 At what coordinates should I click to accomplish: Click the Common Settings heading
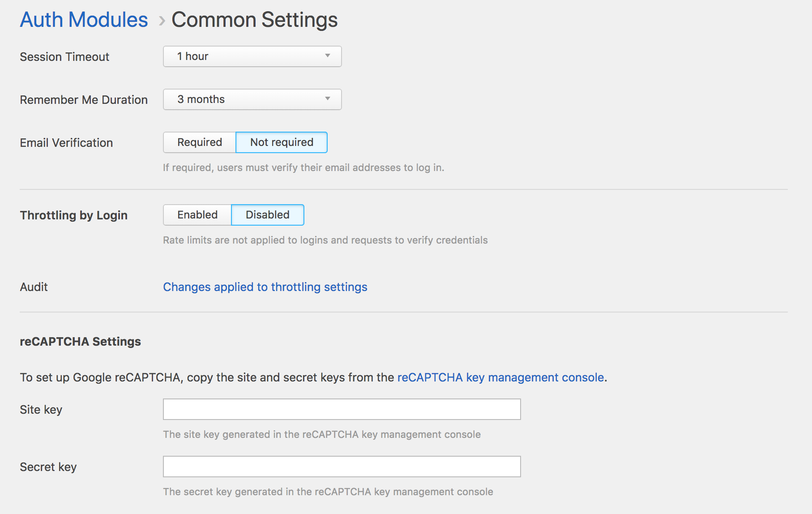tap(255, 20)
